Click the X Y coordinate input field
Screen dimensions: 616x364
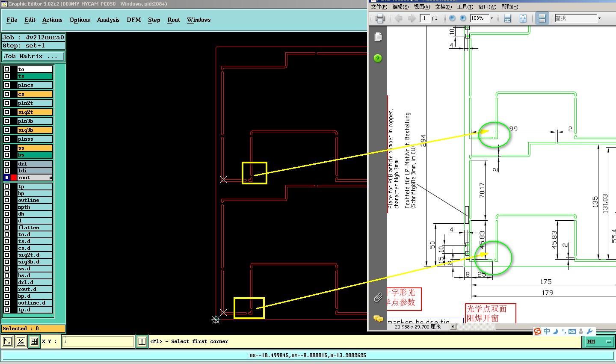click(98, 341)
